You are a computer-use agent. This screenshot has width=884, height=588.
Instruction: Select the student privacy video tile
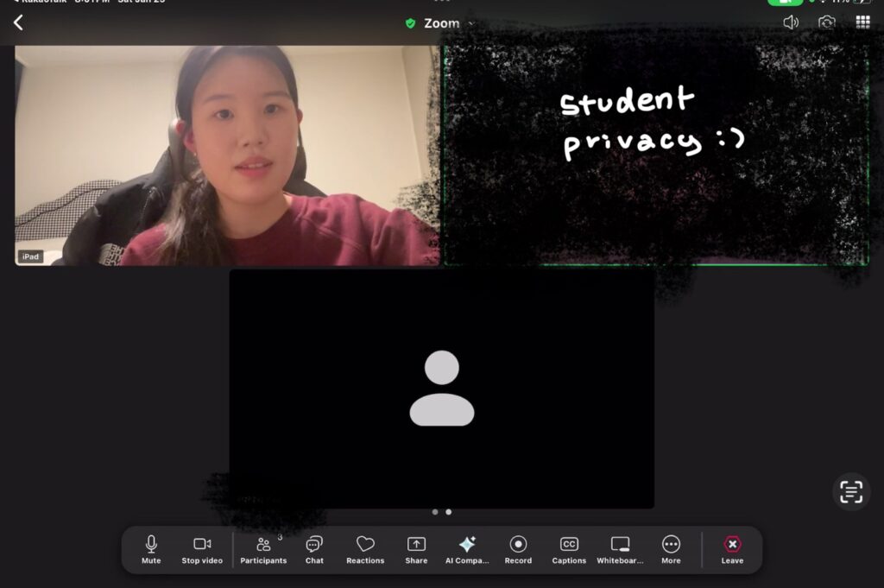(x=656, y=155)
